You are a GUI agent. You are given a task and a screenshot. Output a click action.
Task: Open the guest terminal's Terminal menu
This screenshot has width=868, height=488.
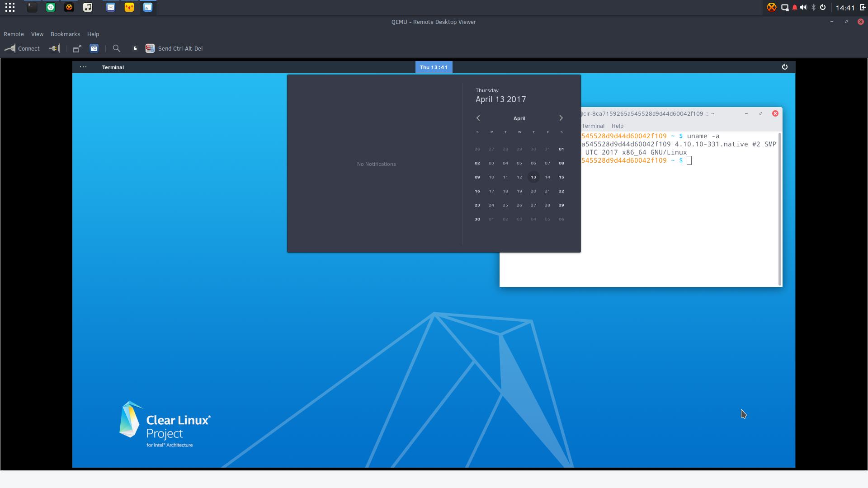coord(593,126)
